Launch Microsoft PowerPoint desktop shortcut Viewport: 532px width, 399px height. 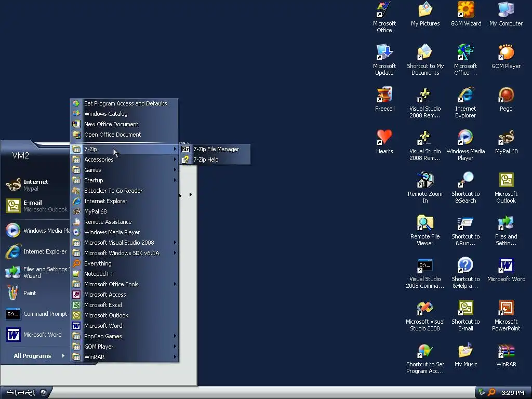pos(506,315)
